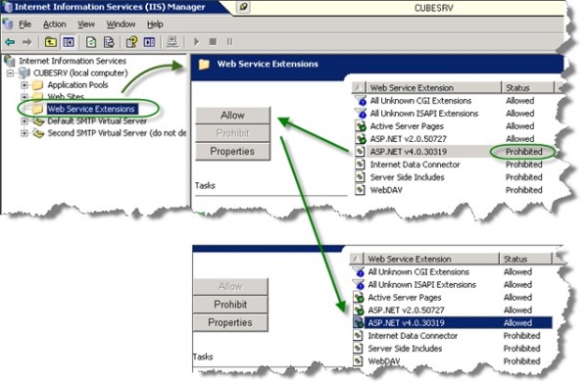Image resolution: width=588 pixels, height=383 pixels.
Task: Click Internet Data Connector icon in lower list
Action: coord(358,335)
